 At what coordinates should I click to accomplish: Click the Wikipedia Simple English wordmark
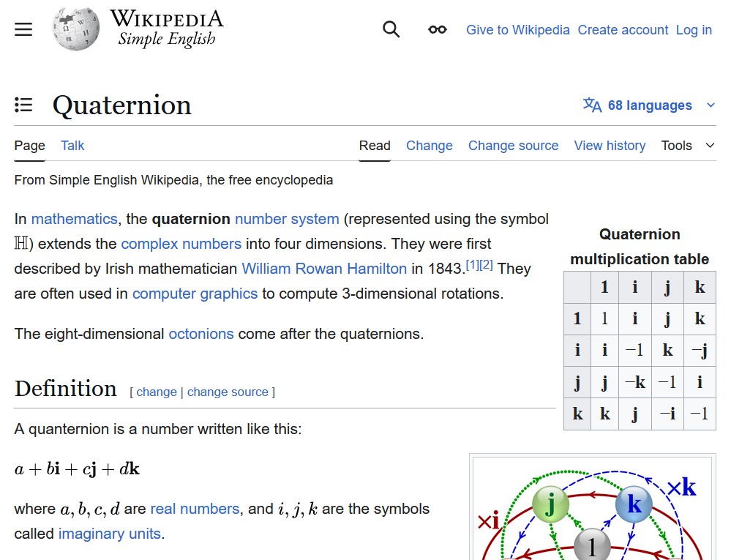[x=166, y=28]
